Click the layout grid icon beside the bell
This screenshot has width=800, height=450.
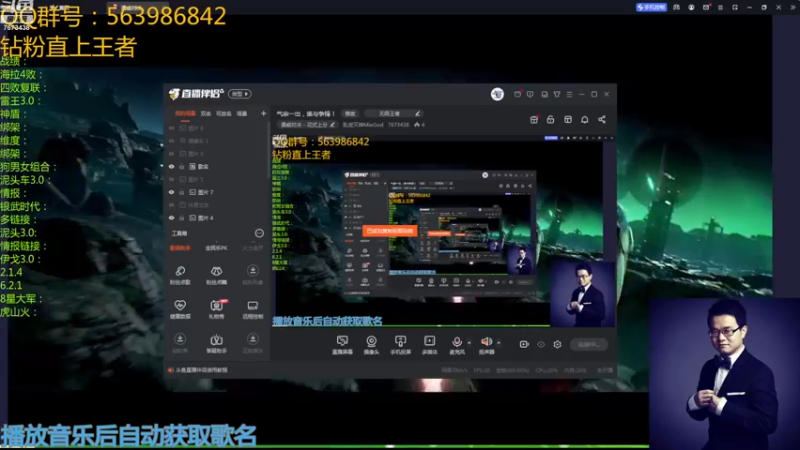568,119
